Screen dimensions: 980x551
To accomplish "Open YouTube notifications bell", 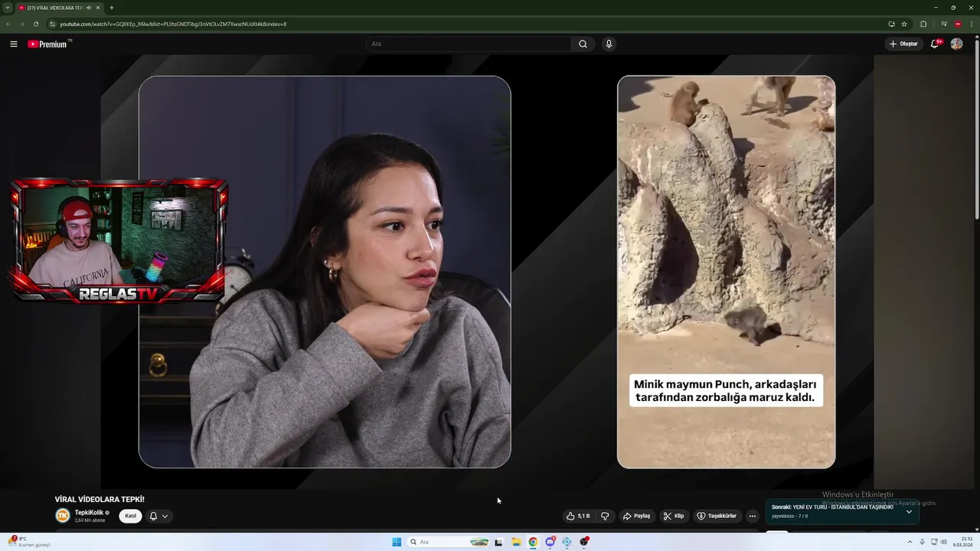I will 935,44.
